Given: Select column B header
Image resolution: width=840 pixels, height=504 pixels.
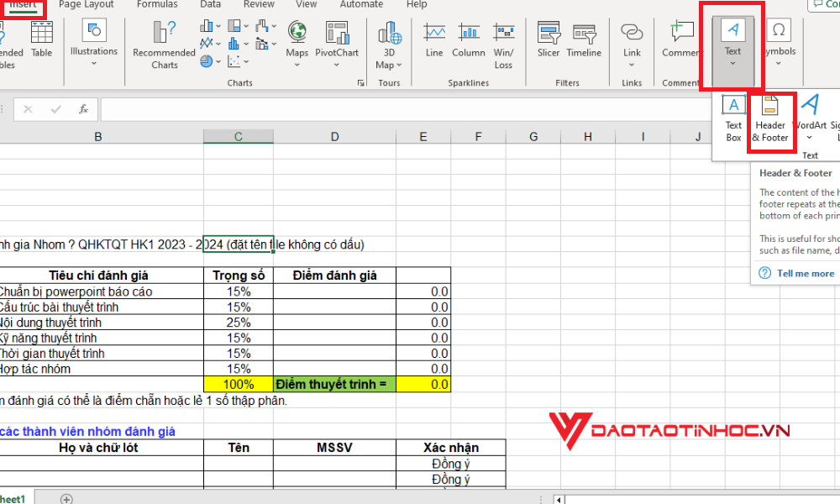Looking at the screenshot, I should click(x=98, y=137).
